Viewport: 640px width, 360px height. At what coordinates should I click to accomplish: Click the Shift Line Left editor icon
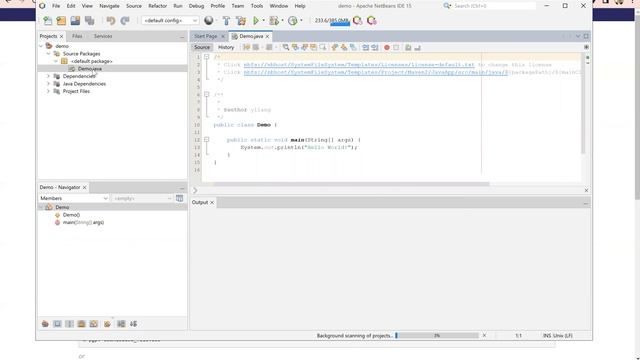(x=365, y=47)
